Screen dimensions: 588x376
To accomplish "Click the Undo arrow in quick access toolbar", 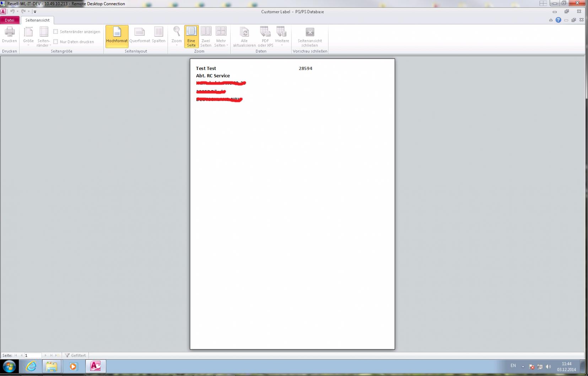I will (12, 11).
